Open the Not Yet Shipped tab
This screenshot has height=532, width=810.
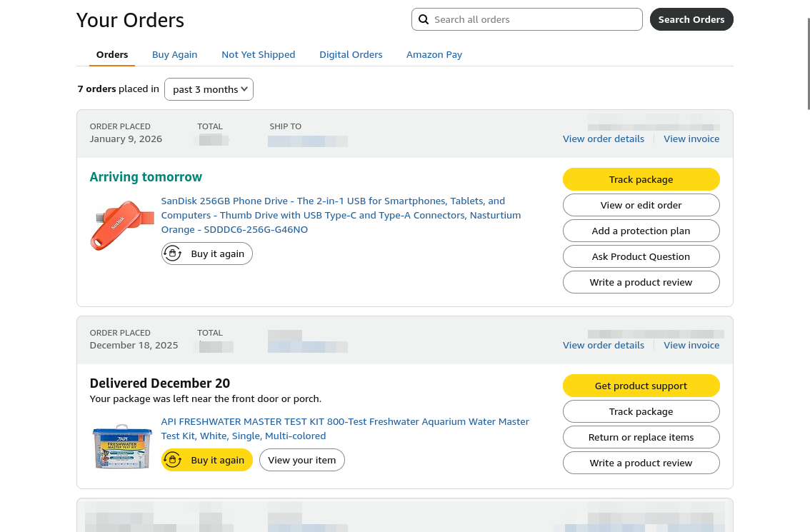(x=258, y=54)
